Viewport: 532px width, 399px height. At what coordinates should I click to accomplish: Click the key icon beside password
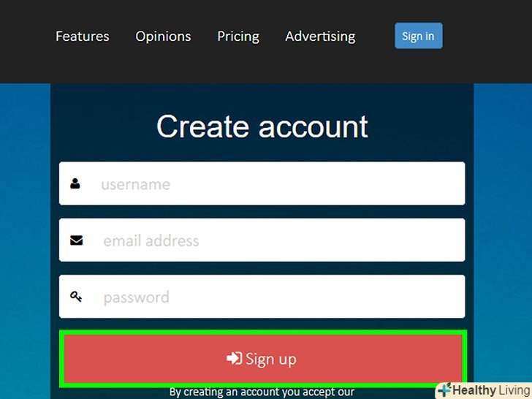click(76, 297)
